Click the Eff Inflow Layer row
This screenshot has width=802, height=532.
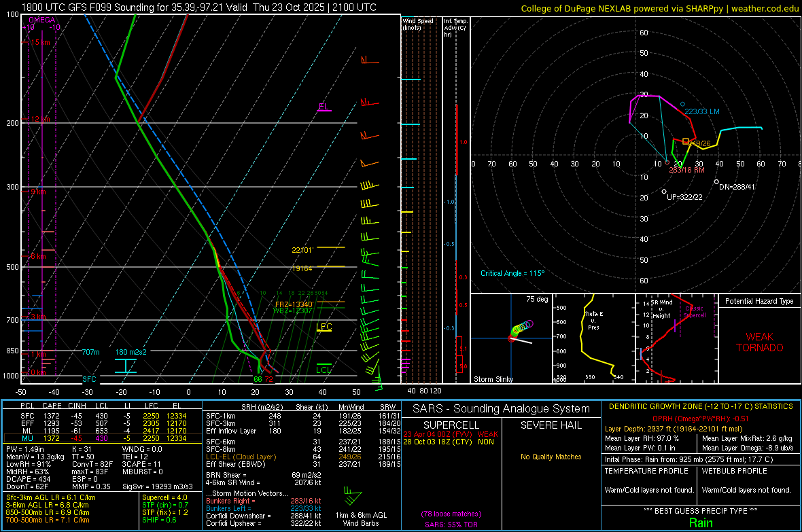303,431
